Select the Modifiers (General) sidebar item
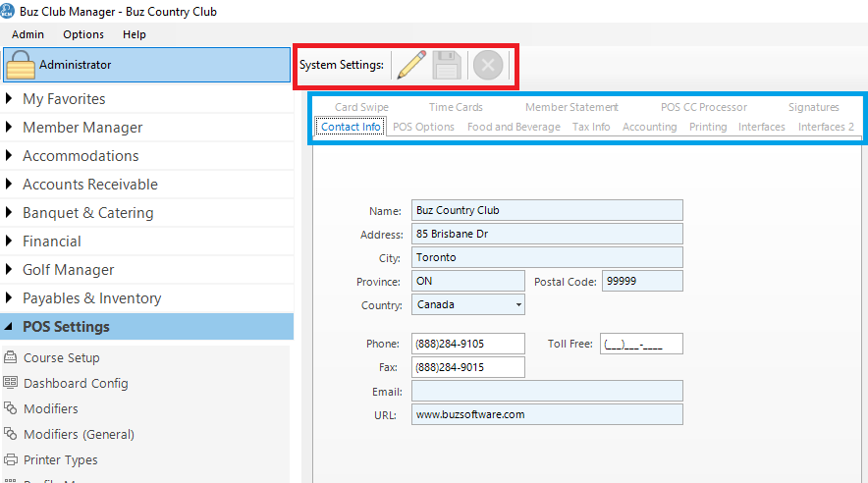Viewport: 868px width, 483px height. [x=79, y=435]
